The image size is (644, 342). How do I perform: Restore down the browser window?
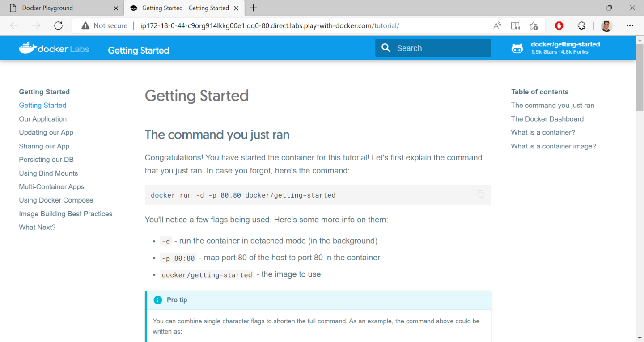(x=609, y=8)
